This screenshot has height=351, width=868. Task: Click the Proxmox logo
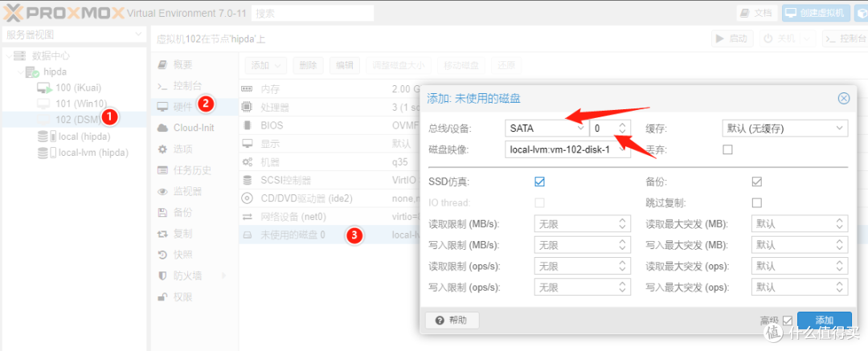click(x=62, y=12)
